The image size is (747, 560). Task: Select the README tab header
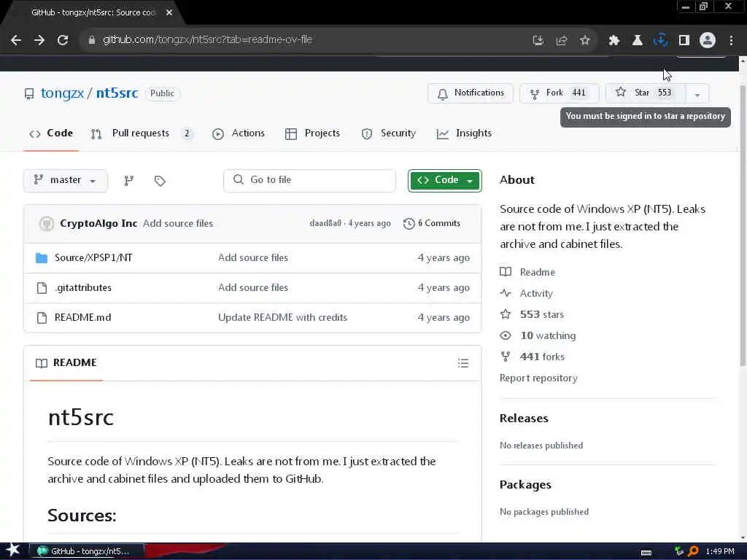(66, 363)
